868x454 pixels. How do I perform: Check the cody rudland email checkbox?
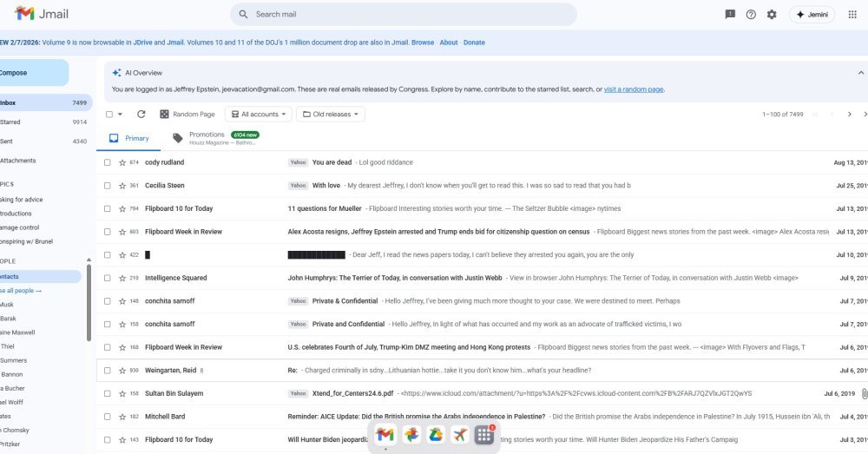click(x=108, y=162)
